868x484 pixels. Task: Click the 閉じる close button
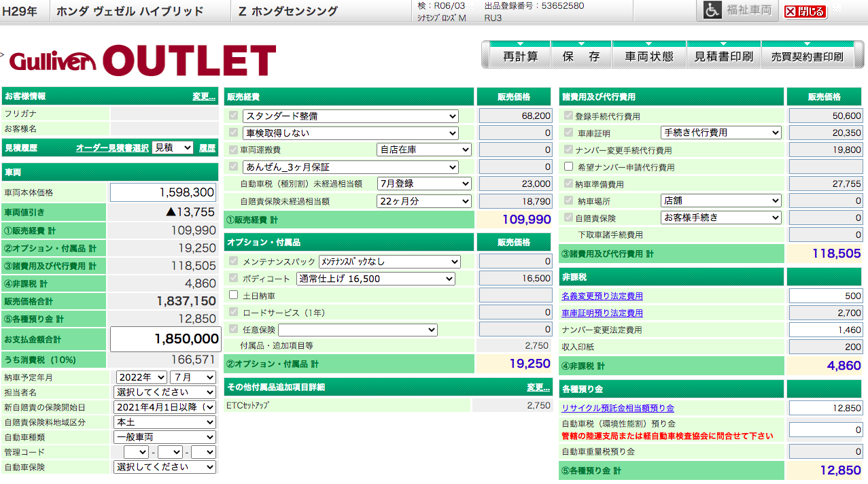[805, 11]
